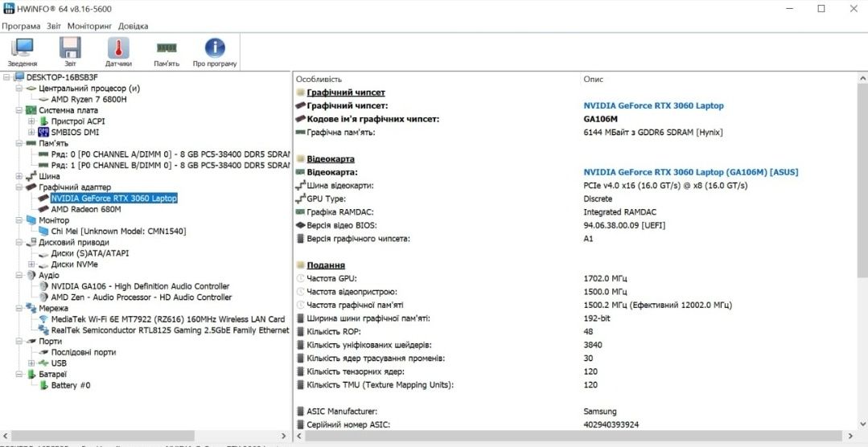This screenshot has width=868, height=447.
Task: Click the Батареї battery icon in tree
Action: tap(31, 374)
